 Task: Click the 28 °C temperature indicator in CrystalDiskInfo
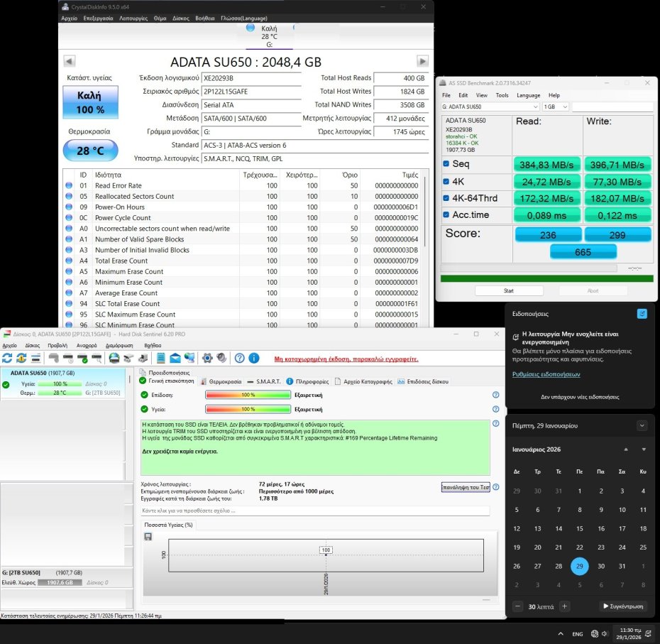(x=90, y=151)
